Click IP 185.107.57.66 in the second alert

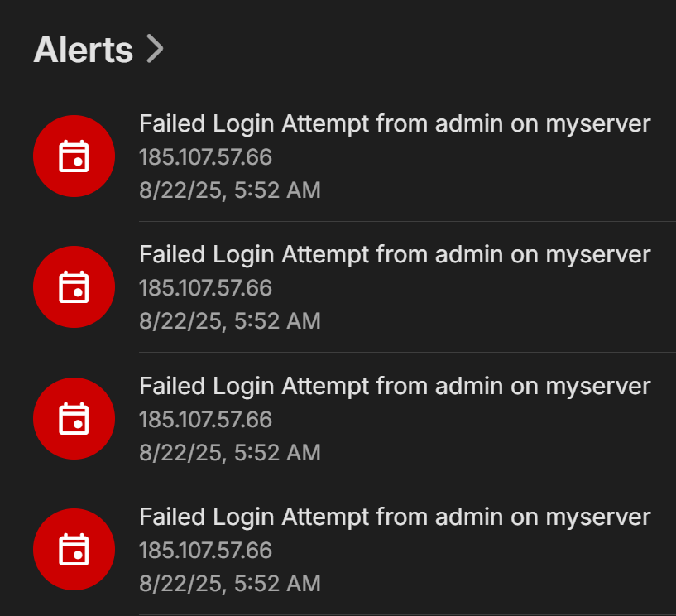click(205, 288)
